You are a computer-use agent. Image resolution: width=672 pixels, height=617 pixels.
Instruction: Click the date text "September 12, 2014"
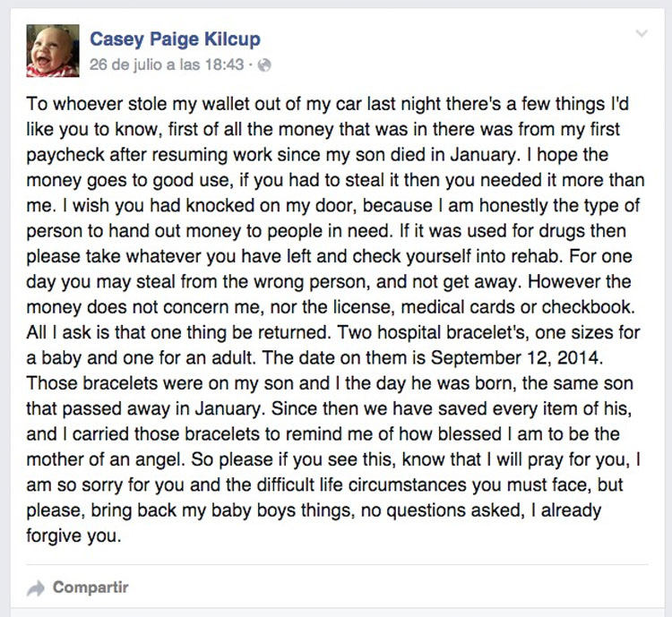(x=516, y=358)
